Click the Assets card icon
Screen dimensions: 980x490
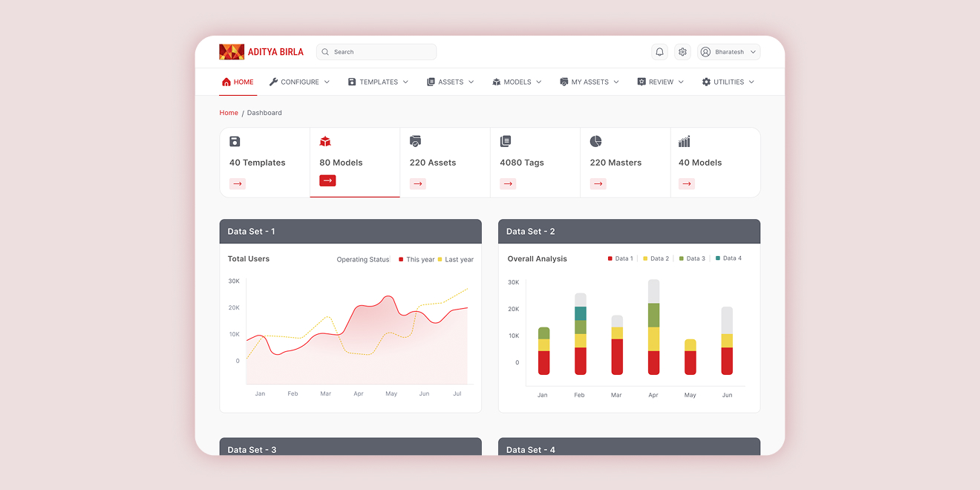415,141
